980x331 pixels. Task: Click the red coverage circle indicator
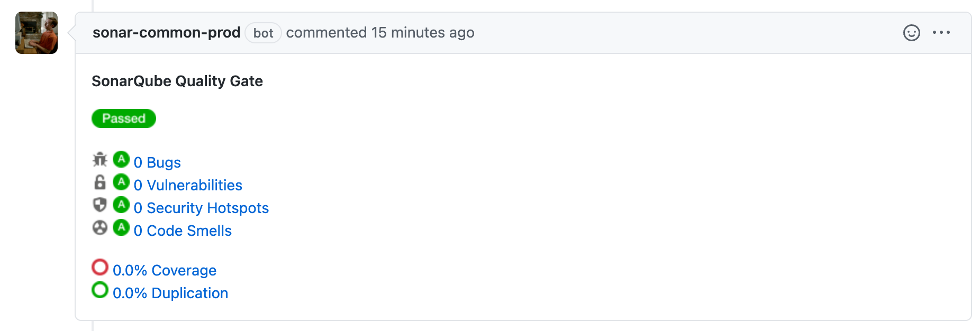click(100, 267)
